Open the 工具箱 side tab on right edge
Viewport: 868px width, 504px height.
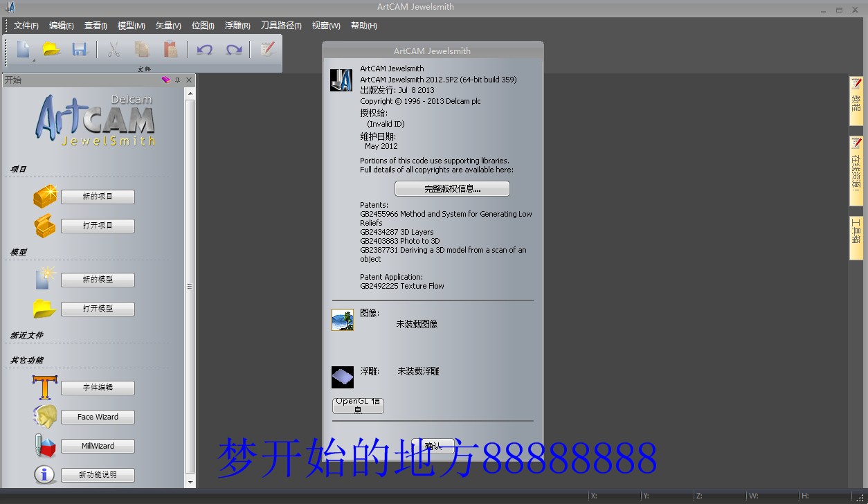coord(856,237)
